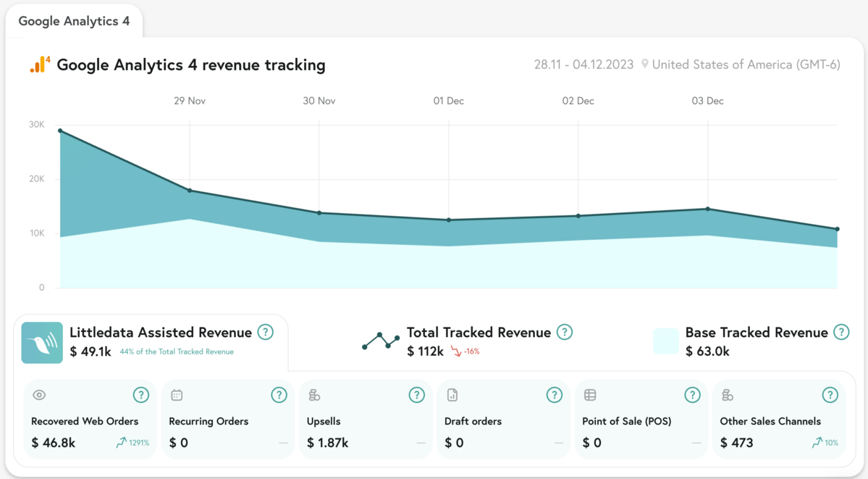868x479 pixels.
Task: Click the 1291% upward trend arrow icon
Action: tap(121, 443)
